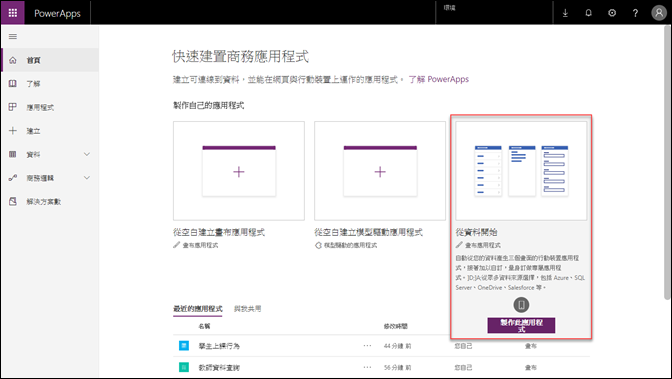Click the 44 分鐘 前 modified time
Viewport: 672px width, 379px height.
pyautogui.click(x=397, y=346)
